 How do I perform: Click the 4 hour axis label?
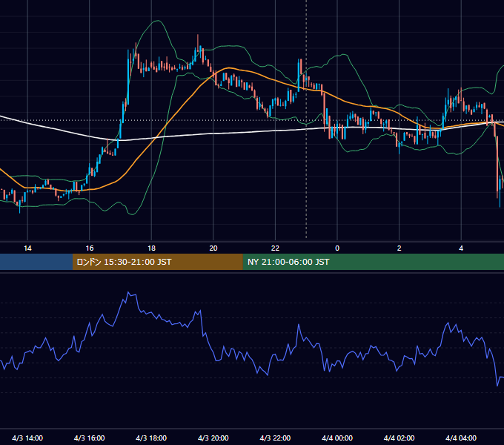click(x=461, y=248)
